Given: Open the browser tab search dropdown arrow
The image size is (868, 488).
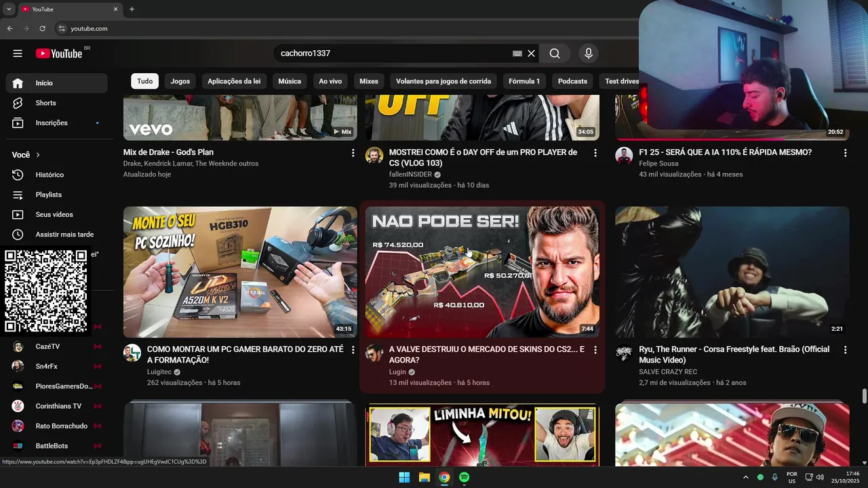Looking at the screenshot, I should coord(9,9).
